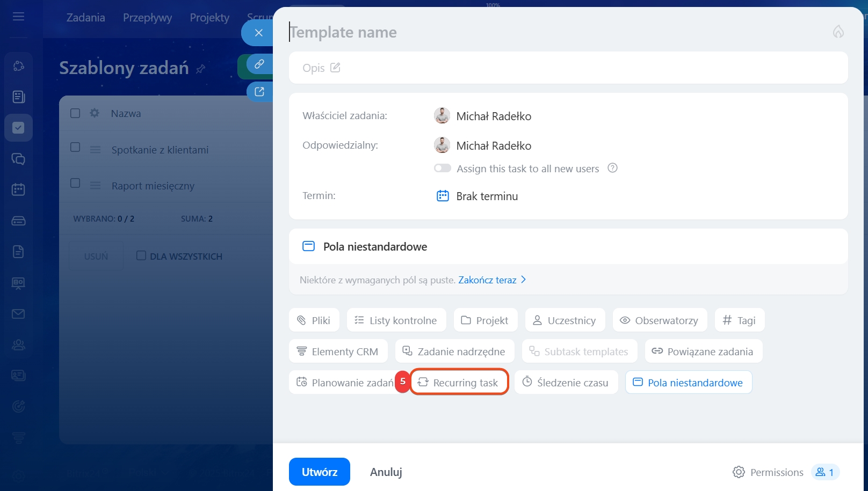Click the Recurring task button
Viewport: 868px width, 491px height.
[459, 383]
